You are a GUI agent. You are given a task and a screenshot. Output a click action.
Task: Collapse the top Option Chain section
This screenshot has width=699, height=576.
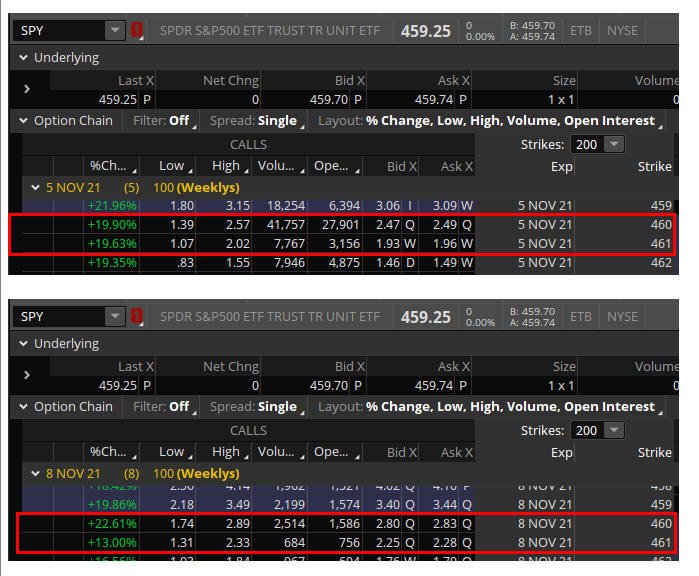click(23, 120)
